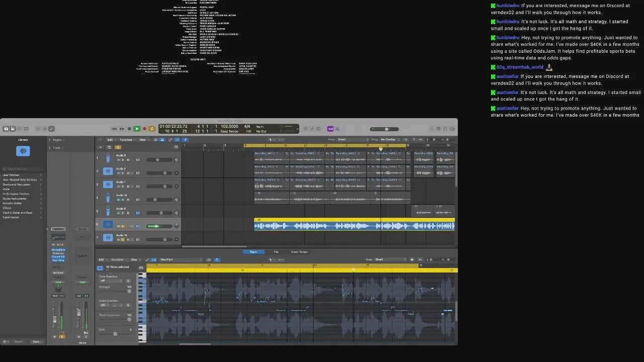Solo the Audio 2 track
Image resolution: width=644 pixels, height=362 pixels.
[x=123, y=173]
